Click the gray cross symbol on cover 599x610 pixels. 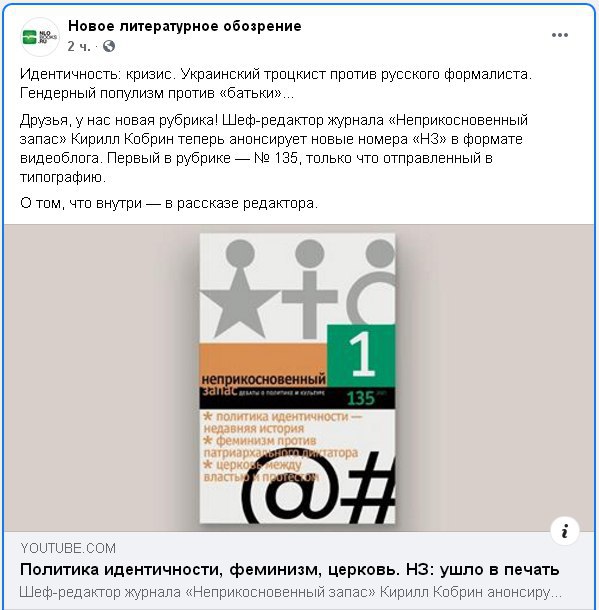click(x=310, y=304)
